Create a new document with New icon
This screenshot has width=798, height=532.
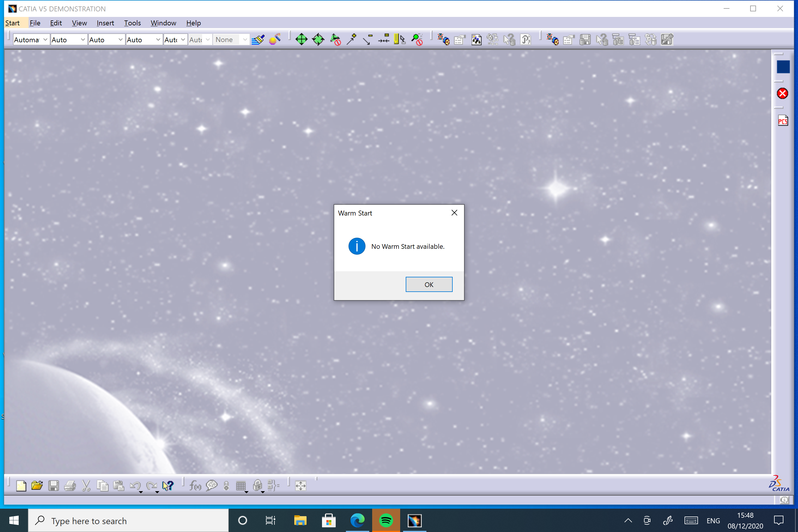coord(21,486)
